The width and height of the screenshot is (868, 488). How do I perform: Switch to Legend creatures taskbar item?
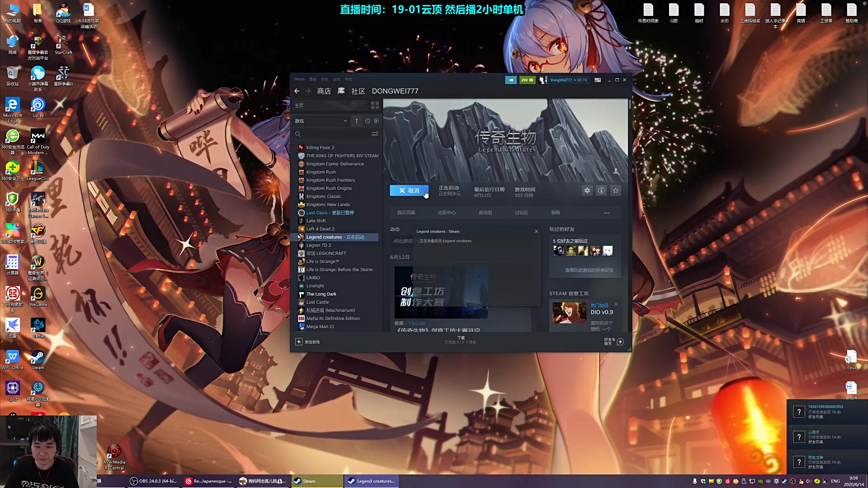[x=371, y=481]
